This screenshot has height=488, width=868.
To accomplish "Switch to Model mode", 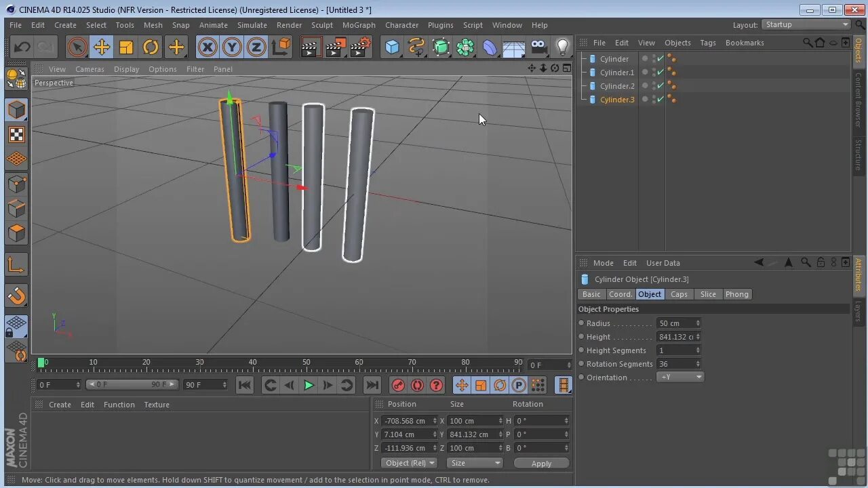I will tap(16, 110).
